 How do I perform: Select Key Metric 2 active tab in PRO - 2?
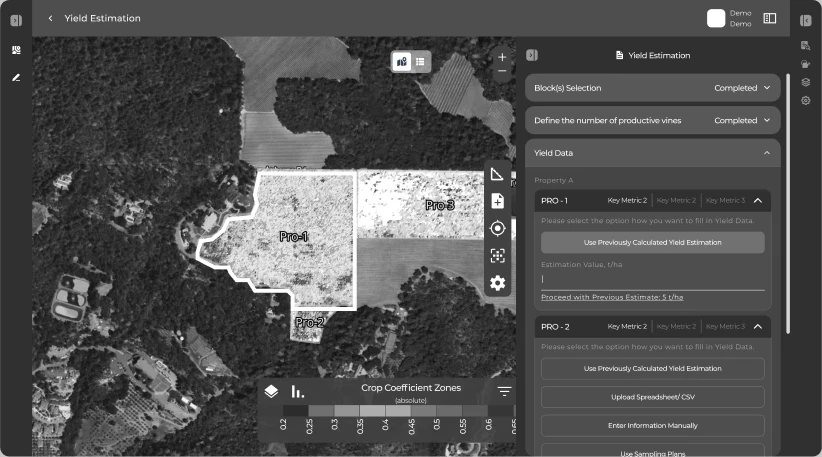click(627, 327)
